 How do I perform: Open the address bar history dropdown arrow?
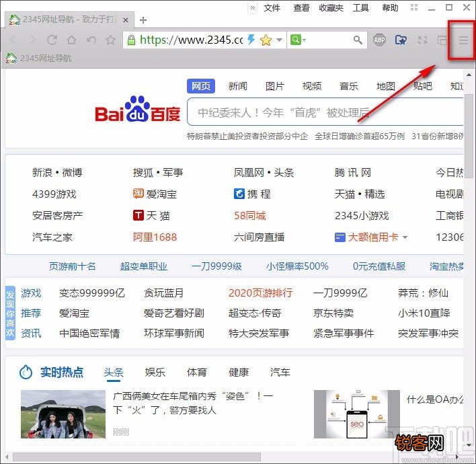point(280,40)
